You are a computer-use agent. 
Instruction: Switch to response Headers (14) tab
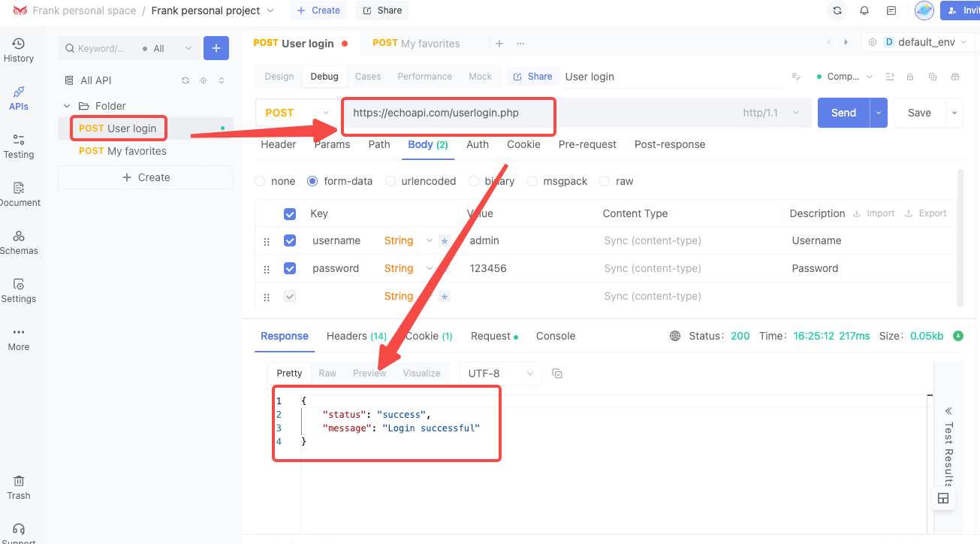[357, 336]
